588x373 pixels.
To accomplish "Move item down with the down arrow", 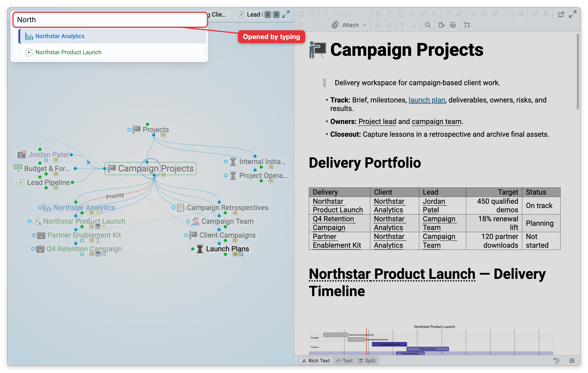I will click(414, 25).
